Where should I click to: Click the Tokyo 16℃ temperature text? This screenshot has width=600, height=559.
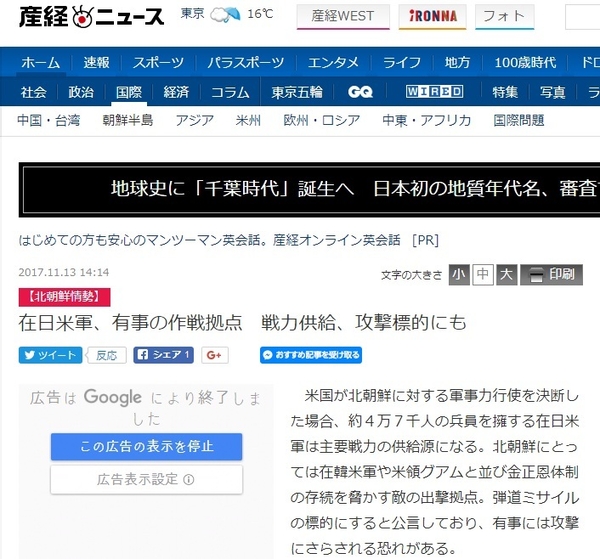coord(260,14)
